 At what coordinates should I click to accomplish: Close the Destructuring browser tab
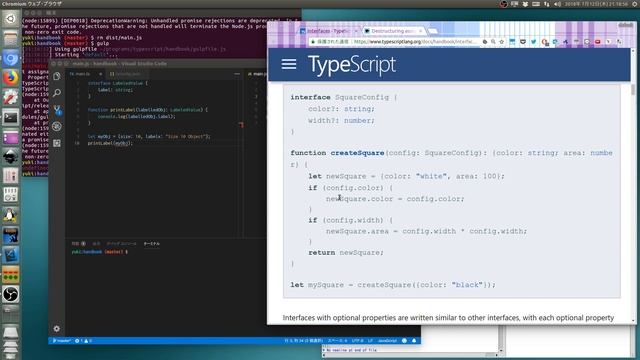tap(420, 31)
